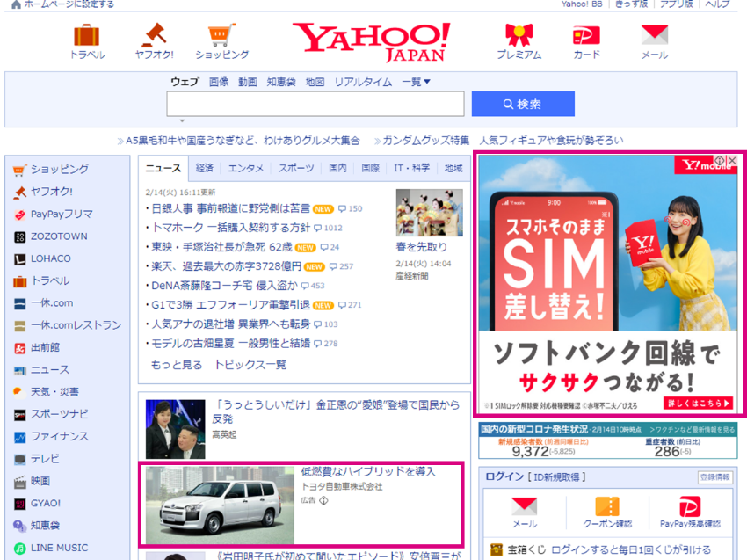Select the 動画 search tab
Screen dimensions: 747x560
tap(248, 82)
